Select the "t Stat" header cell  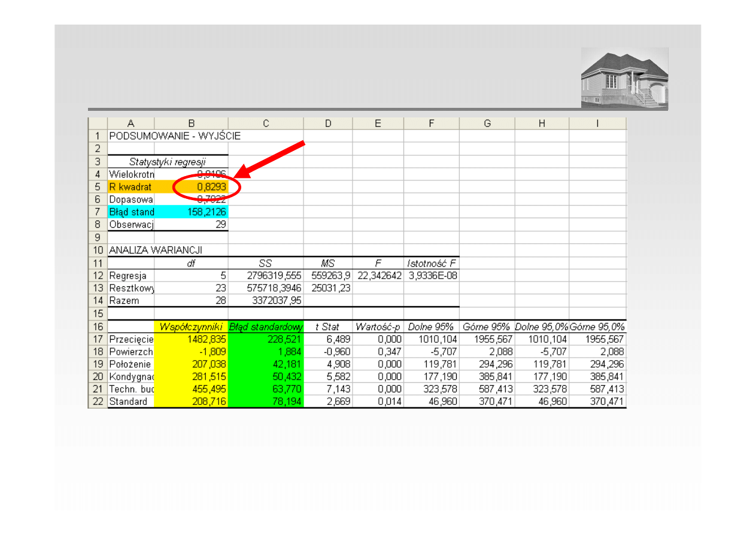(x=327, y=327)
